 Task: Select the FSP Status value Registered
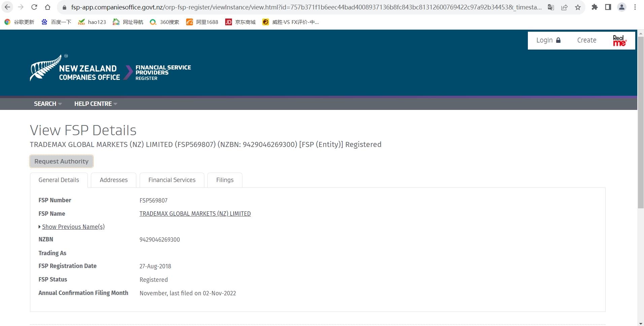tap(154, 280)
